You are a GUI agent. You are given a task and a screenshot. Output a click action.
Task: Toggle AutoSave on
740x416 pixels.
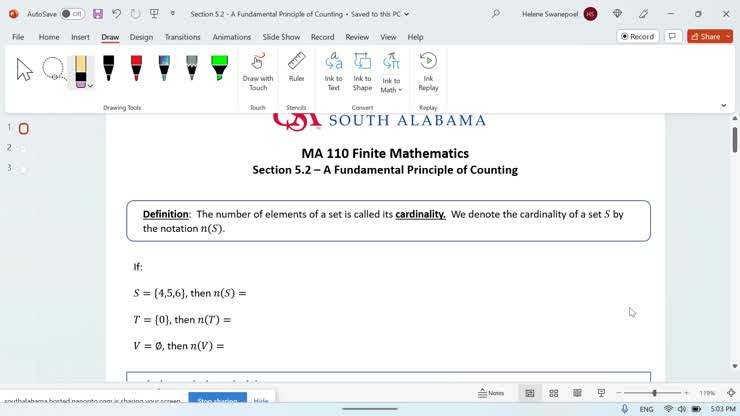pyautogui.click(x=72, y=14)
